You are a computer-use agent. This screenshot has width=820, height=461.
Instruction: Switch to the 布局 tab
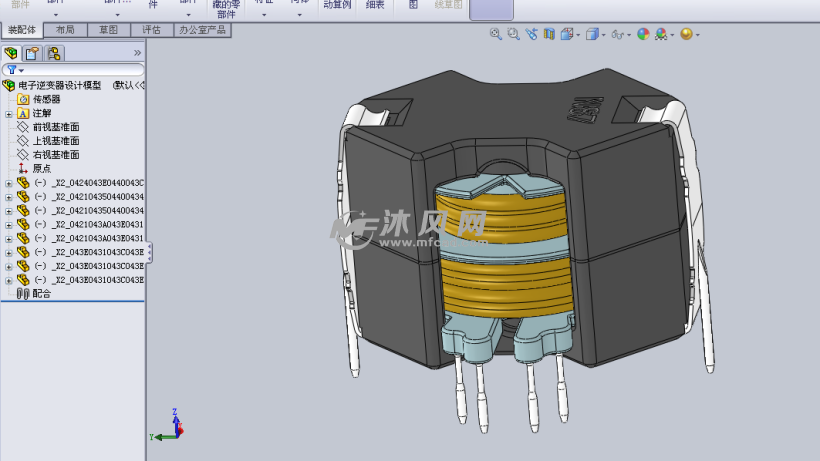coord(65,30)
